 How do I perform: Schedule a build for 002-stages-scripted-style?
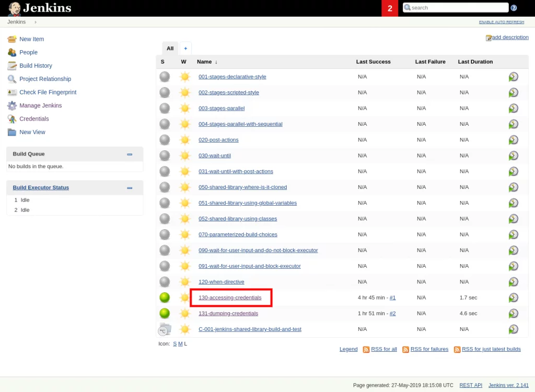tap(513, 93)
